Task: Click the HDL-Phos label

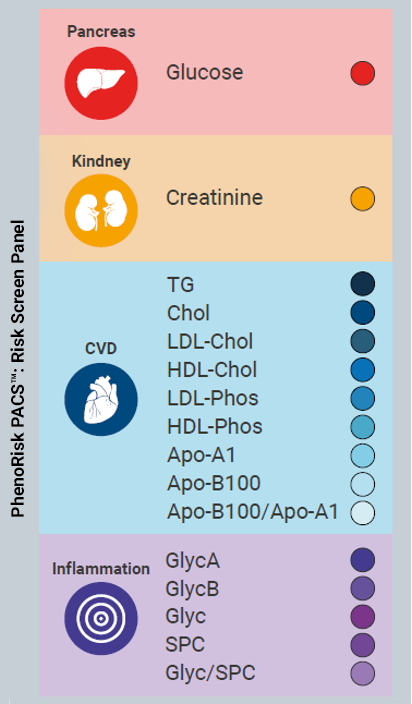Action: pyautogui.click(x=215, y=427)
